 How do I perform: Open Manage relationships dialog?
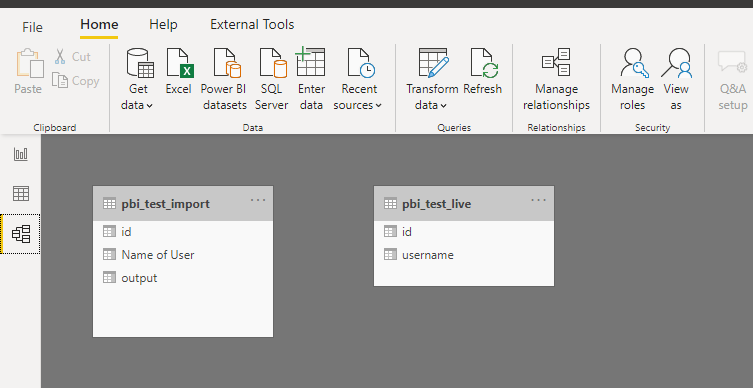[557, 79]
